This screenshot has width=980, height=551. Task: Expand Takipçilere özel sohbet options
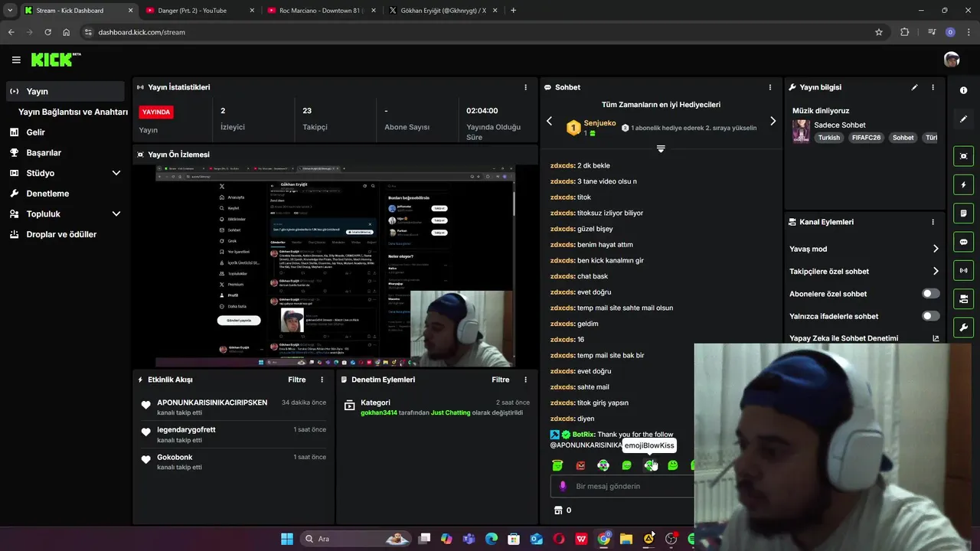click(936, 271)
